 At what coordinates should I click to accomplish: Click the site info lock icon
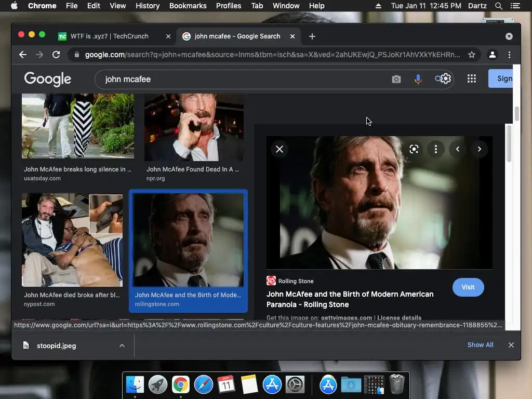coord(77,55)
